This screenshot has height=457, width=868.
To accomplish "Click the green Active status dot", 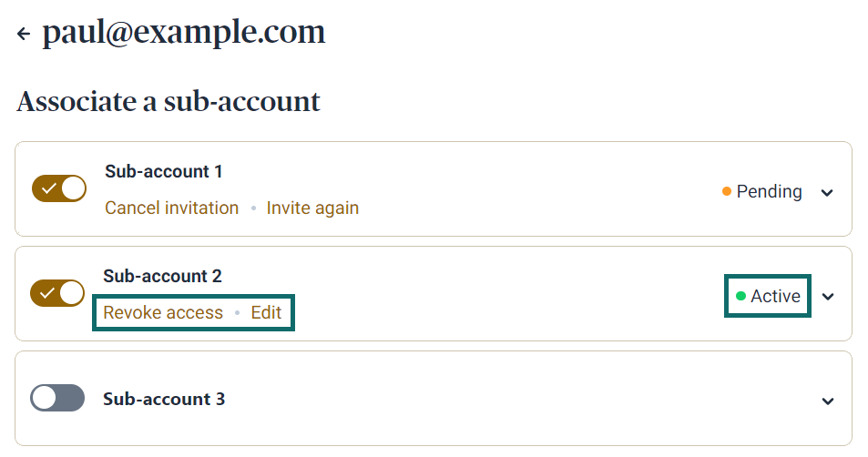I will (x=740, y=296).
